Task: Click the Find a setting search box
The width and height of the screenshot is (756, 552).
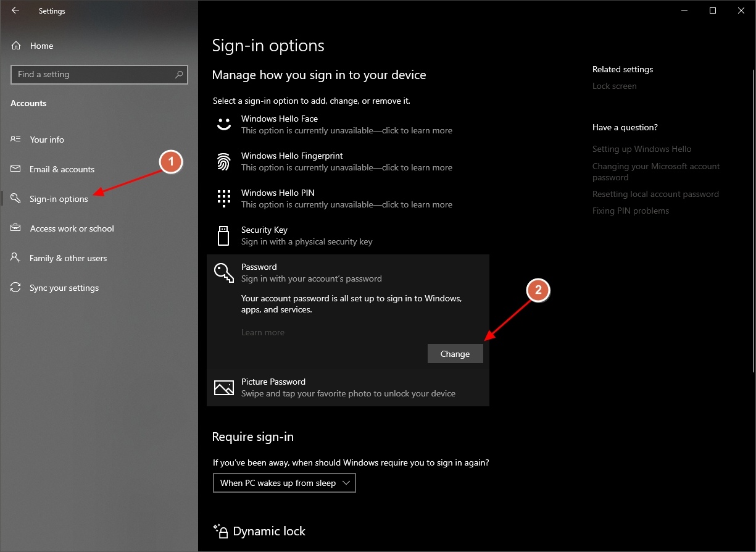Action: pyautogui.click(x=93, y=75)
